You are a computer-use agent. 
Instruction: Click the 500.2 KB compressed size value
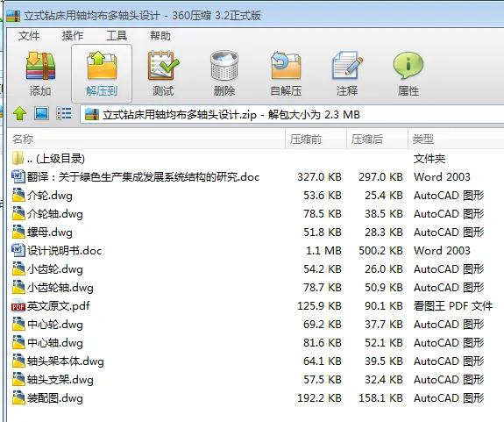(380, 251)
